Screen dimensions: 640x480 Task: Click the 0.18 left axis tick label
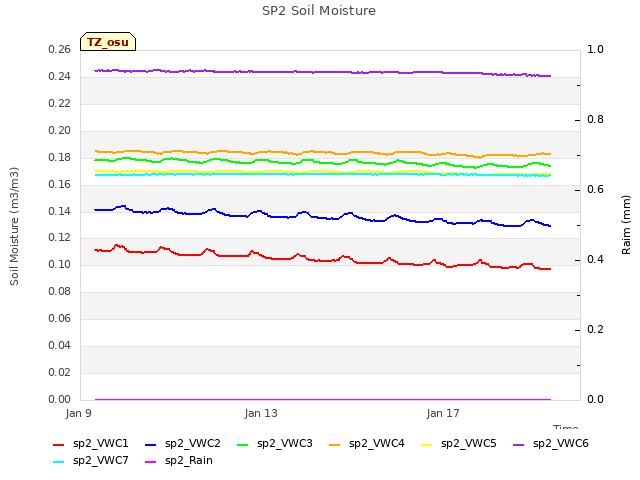60,158
